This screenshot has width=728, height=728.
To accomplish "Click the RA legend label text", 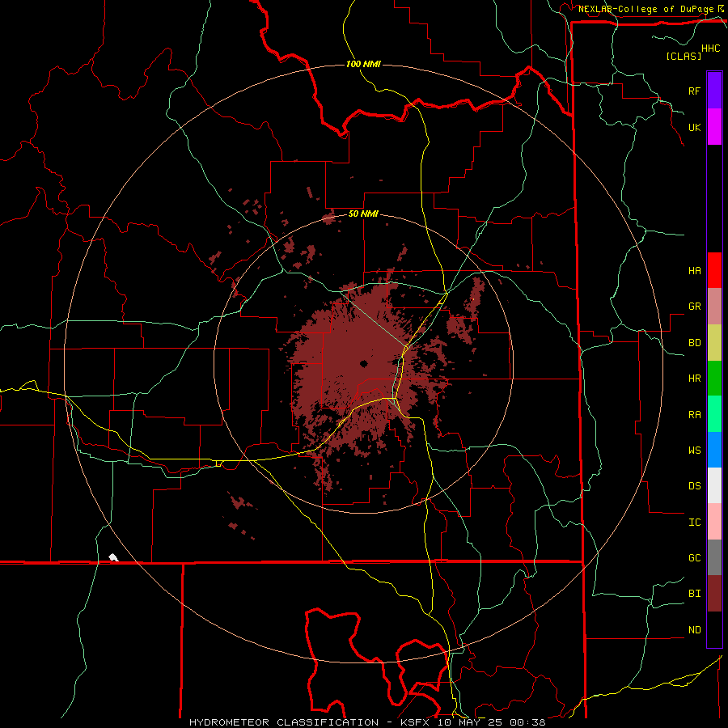I will point(694,415).
